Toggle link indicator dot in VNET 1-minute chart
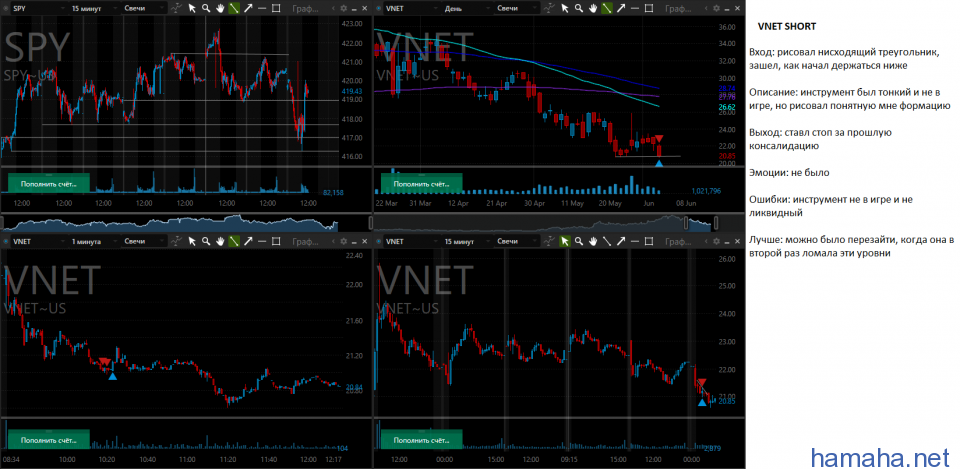 (6, 241)
